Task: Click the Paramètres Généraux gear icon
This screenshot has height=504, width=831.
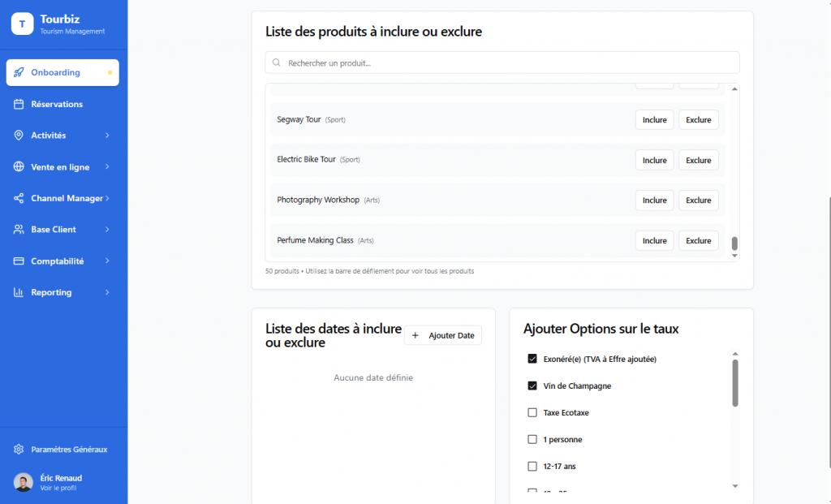Action: point(19,450)
